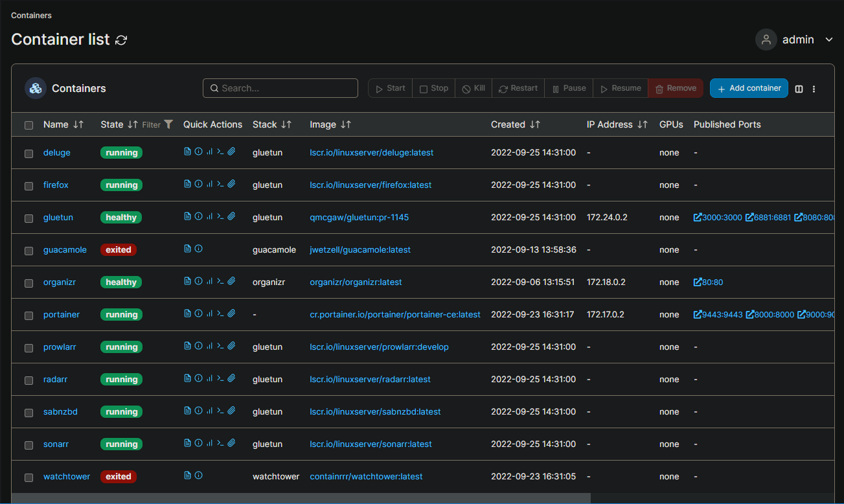
Task: Tick the watchtower container checkbox
Action: (29, 477)
